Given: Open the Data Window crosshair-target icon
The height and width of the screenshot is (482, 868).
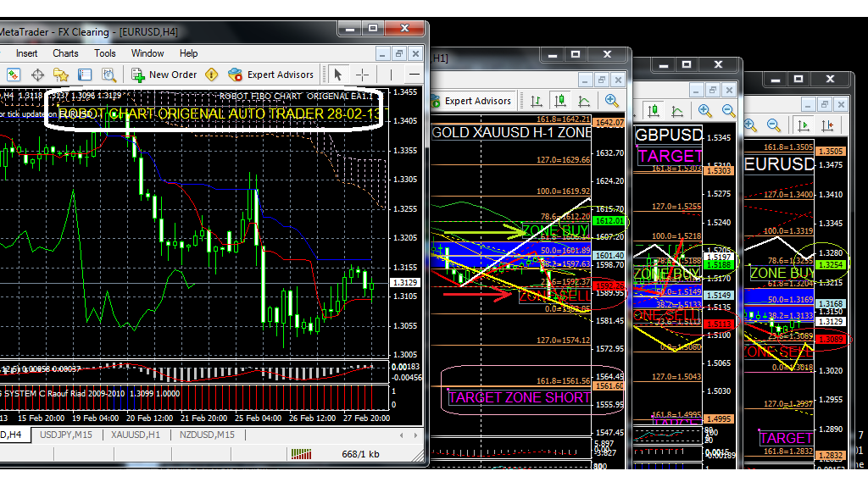Looking at the screenshot, I should (x=37, y=75).
